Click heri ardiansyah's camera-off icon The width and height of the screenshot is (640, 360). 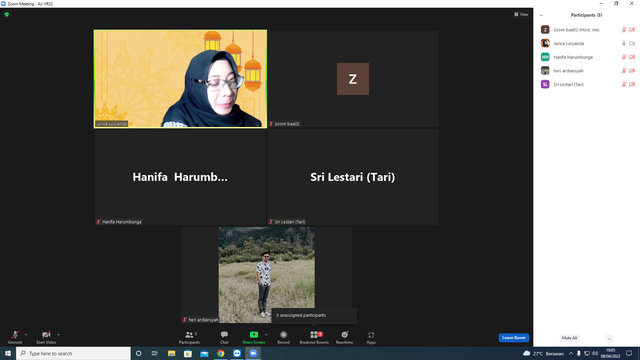632,71
